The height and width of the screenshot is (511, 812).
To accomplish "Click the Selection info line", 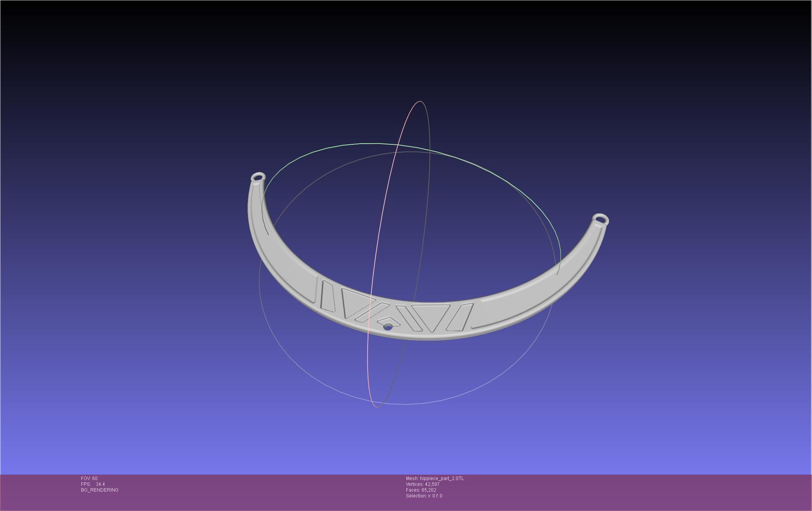I will 424,496.
